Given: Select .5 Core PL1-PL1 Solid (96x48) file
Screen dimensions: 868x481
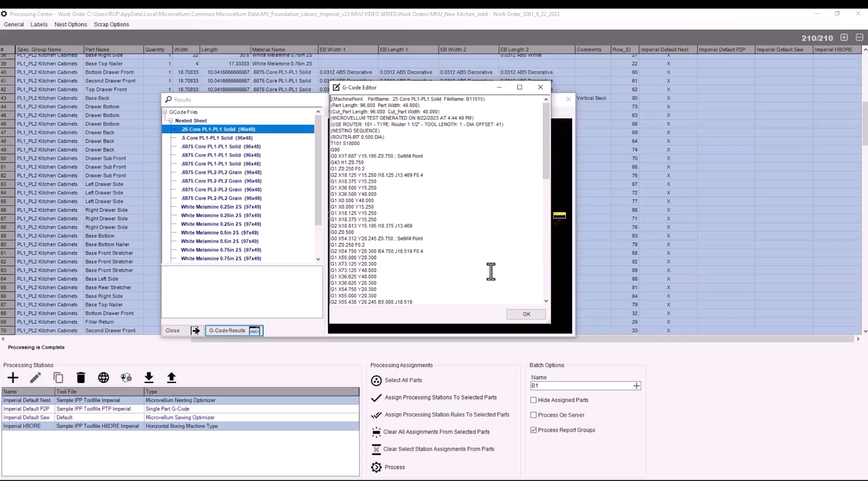Looking at the screenshot, I should point(217,138).
